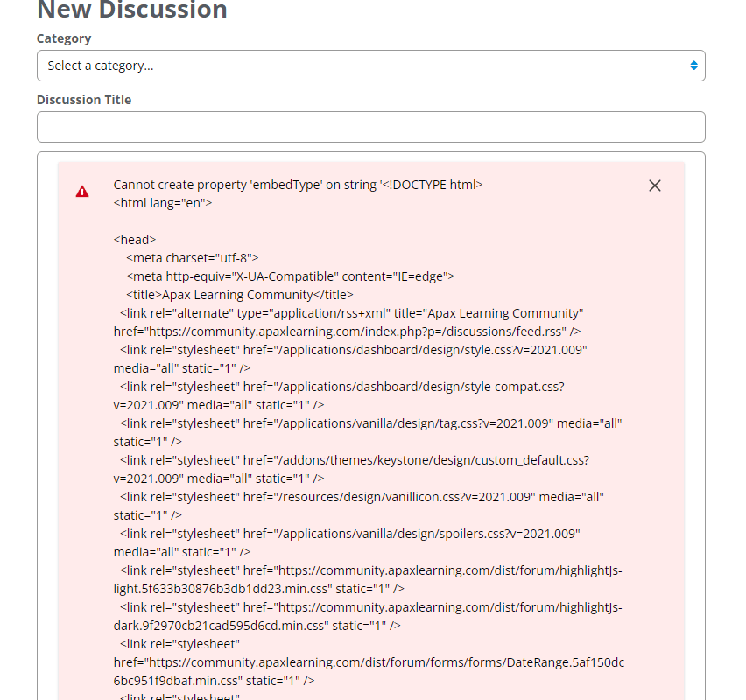This screenshot has height=700, width=746.
Task: Click the community.apaxlearning.com feed URL
Action: (348, 331)
